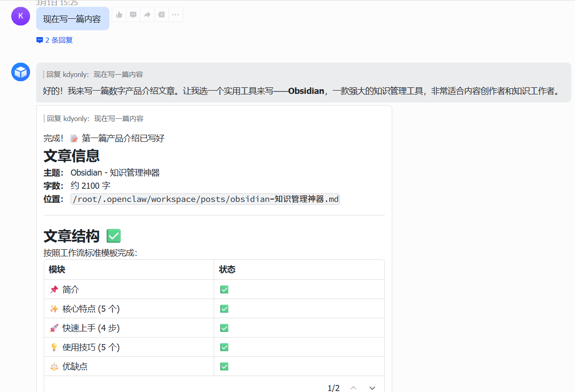Click the rocket icon in 快速上手 row
The image size is (575, 392).
(x=54, y=328)
